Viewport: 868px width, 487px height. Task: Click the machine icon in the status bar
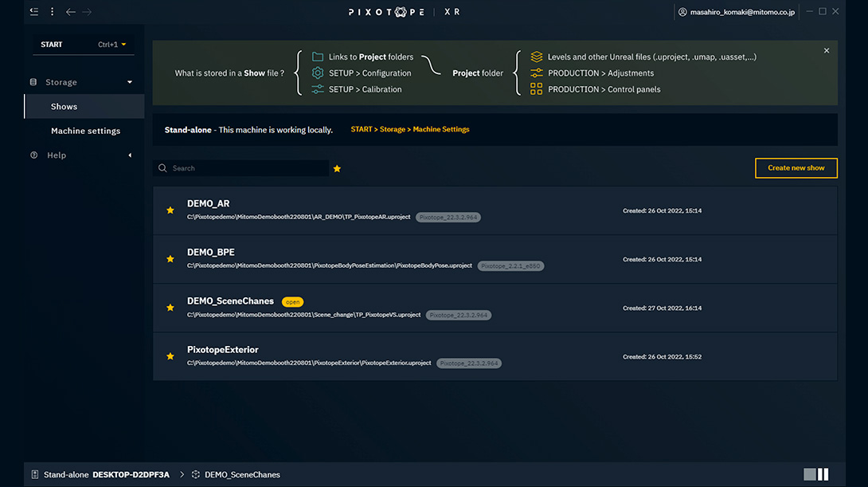[x=35, y=475]
